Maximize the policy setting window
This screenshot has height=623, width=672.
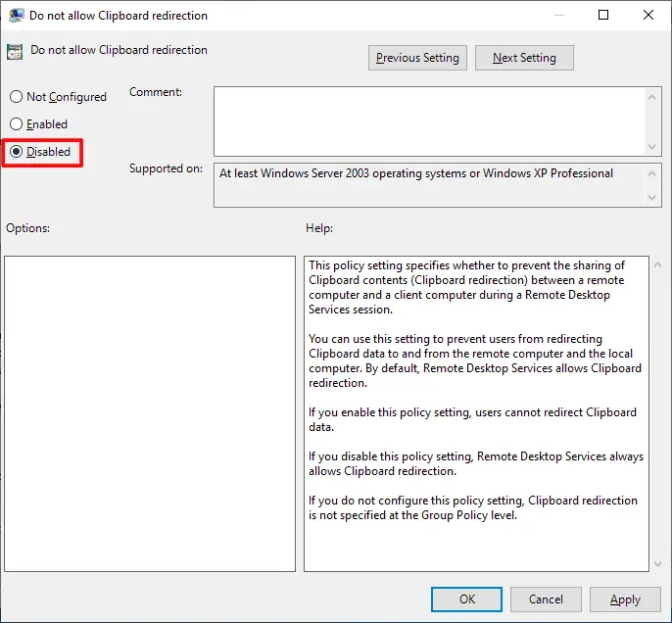point(604,16)
